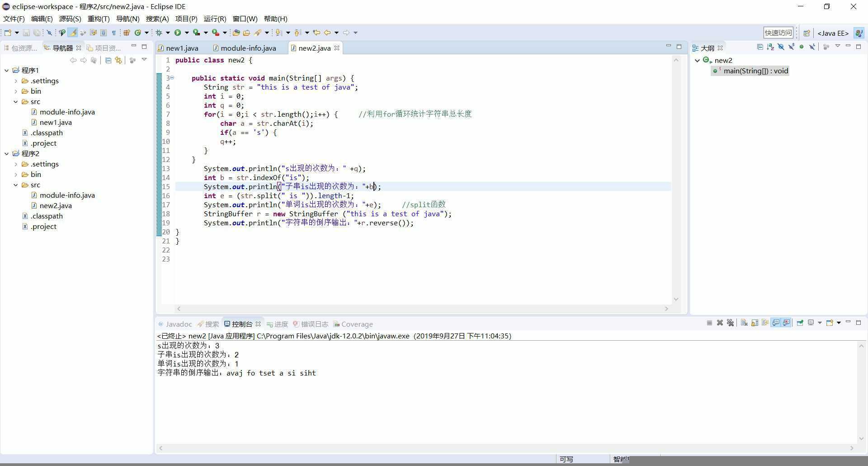
Task: Expand the .settings folder under 程序1
Action: coord(16,81)
